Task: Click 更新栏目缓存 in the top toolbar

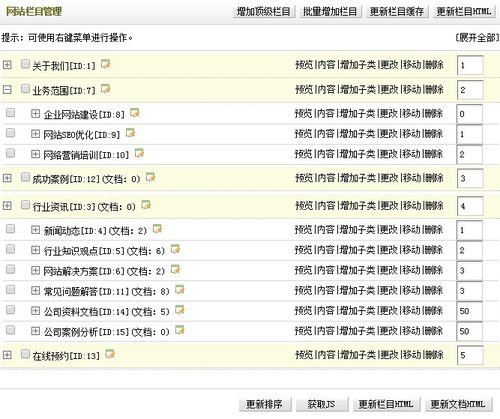Action: [397, 12]
